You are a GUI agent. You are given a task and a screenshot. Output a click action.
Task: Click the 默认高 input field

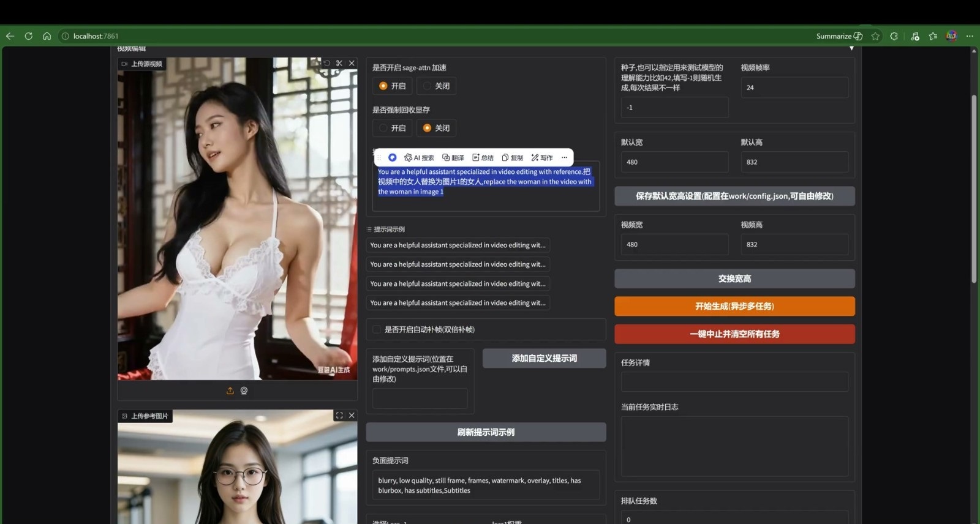794,162
